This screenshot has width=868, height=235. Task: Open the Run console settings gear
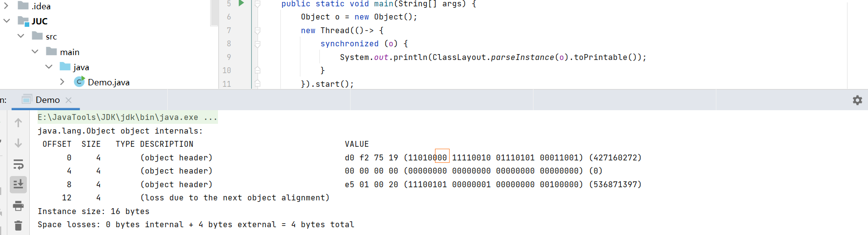[x=857, y=100]
